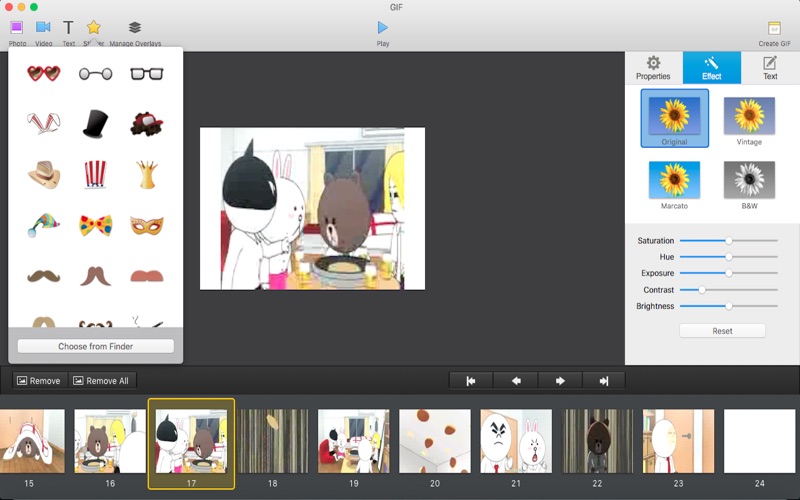Select the Text tool in toolbar

point(68,28)
